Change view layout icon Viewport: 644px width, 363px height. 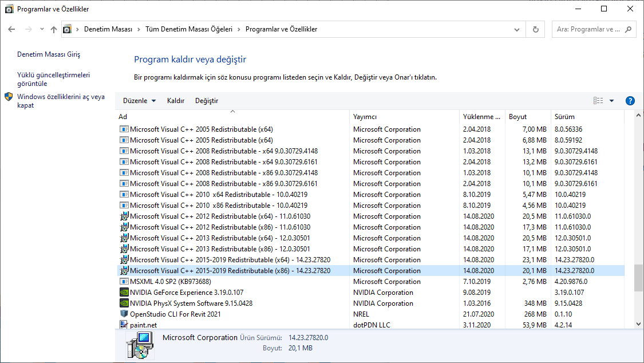598,101
